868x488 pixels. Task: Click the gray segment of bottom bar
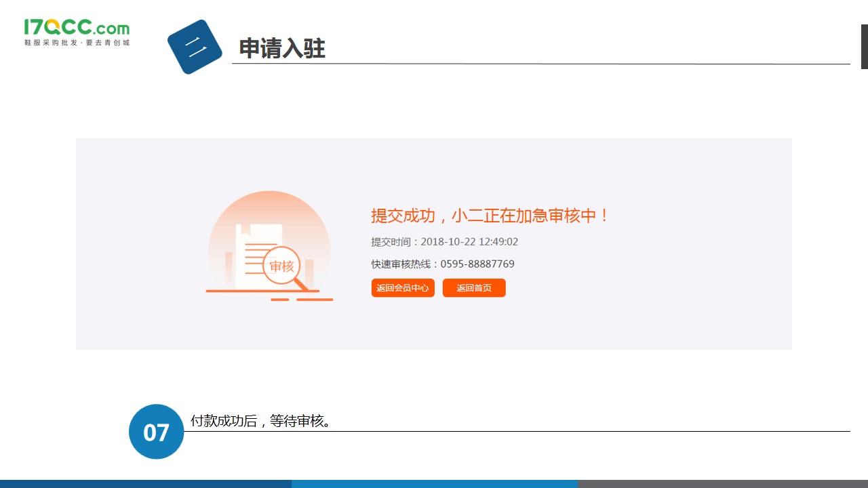pos(722,484)
